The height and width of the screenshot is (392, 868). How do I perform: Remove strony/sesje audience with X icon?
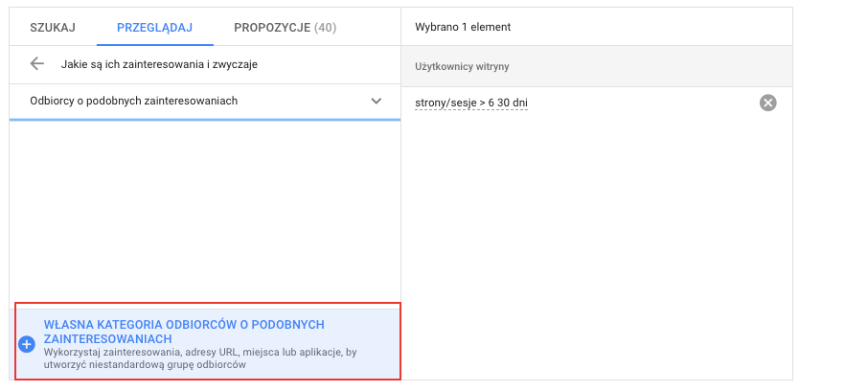tap(767, 103)
